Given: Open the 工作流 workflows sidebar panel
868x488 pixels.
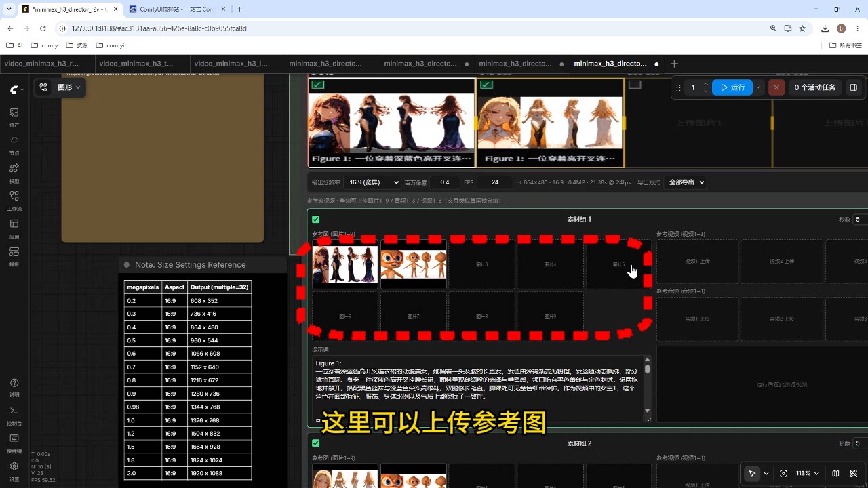Looking at the screenshot, I should (x=14, y=200).
